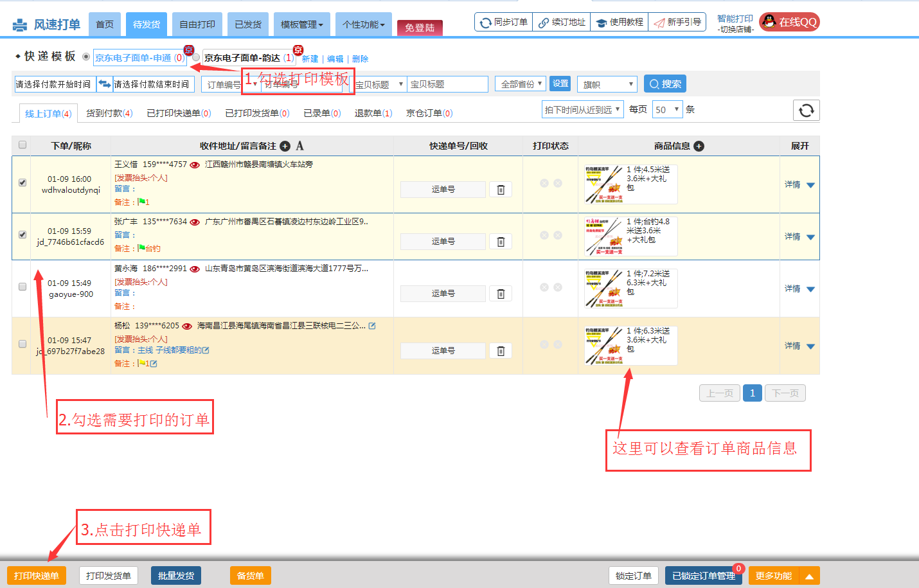Delete waybill number for wdhvaloutdynqi order
This screenshot has width=919, height=588.
point(501,190)
